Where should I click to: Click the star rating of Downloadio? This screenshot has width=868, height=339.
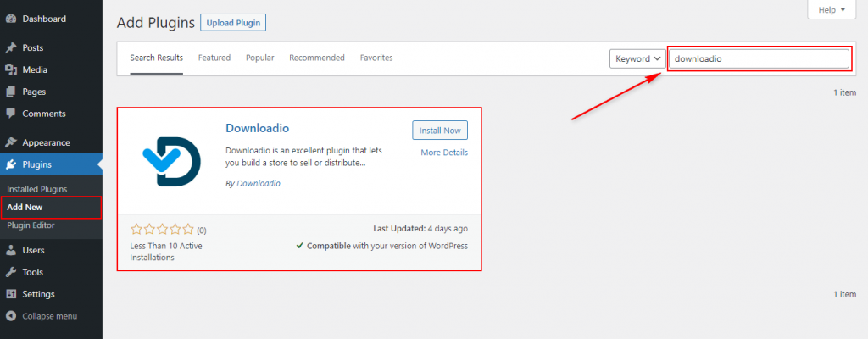click(162, 230)
